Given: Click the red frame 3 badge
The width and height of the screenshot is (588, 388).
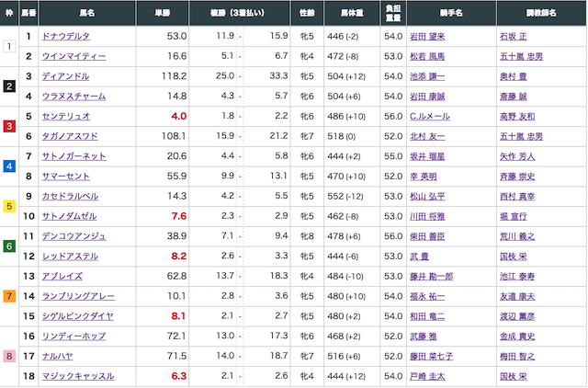Looking at the screenshot, I should 9,126.
